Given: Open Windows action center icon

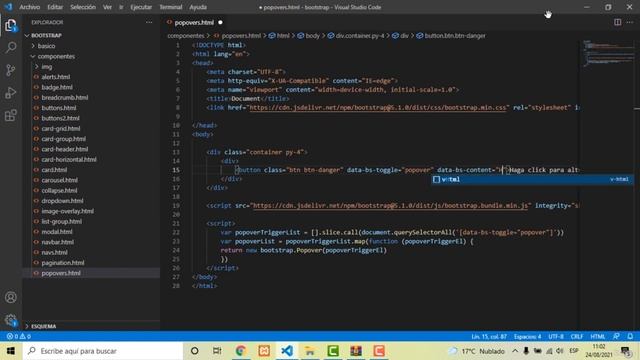Looking at the screenshot, I should tap(625, 351).
